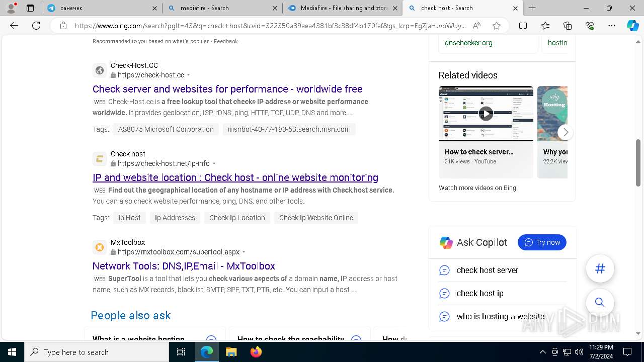Screen dimensions: 644x362
Task: Open the volume icon in system tray
Action: (579, 352)
